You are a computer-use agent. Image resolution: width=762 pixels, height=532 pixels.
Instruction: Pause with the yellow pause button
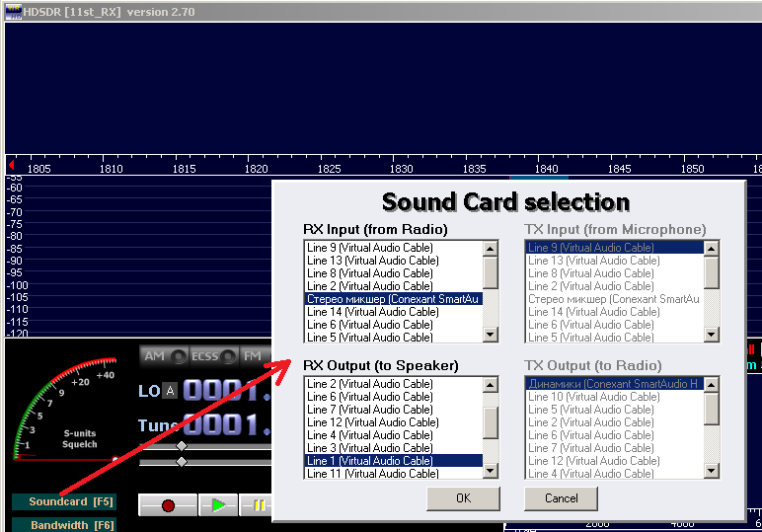[257, 505]
